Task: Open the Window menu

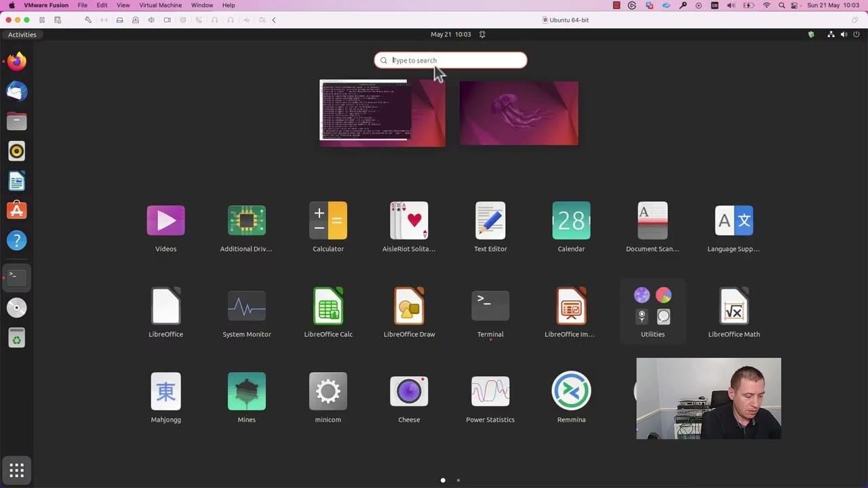Action: click(x=202, y=5)
